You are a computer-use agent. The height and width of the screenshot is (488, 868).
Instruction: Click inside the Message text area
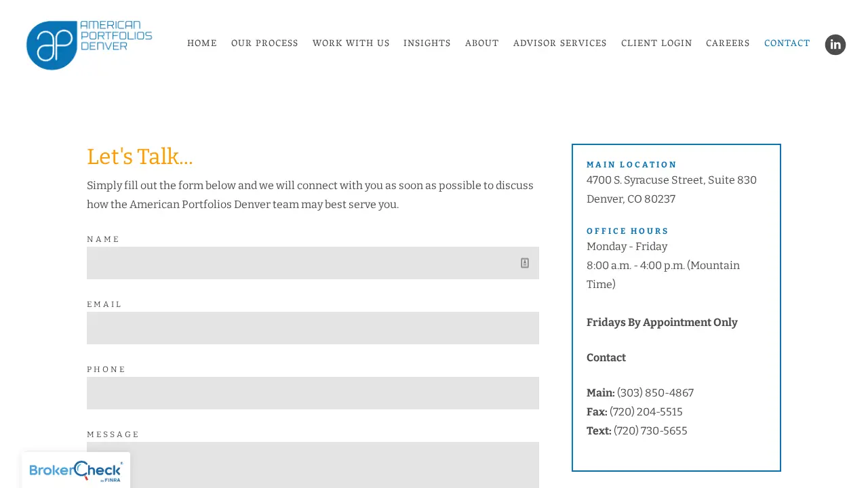[313, 465]
